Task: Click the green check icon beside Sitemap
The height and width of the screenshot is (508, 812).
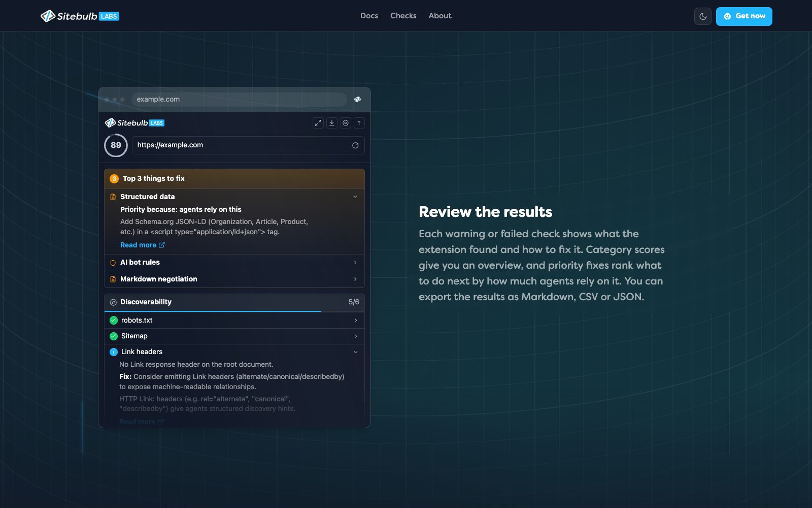Action: (x=114, y=336)
